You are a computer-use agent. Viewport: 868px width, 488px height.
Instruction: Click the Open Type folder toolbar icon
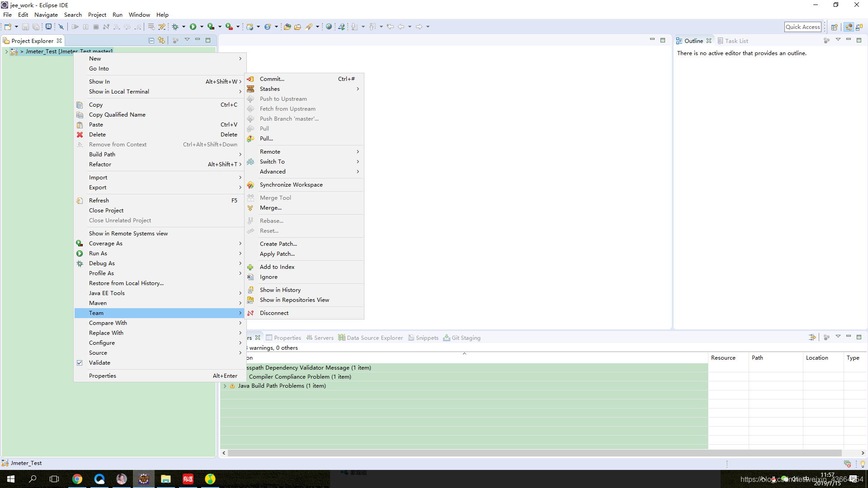tap(288, 27)
